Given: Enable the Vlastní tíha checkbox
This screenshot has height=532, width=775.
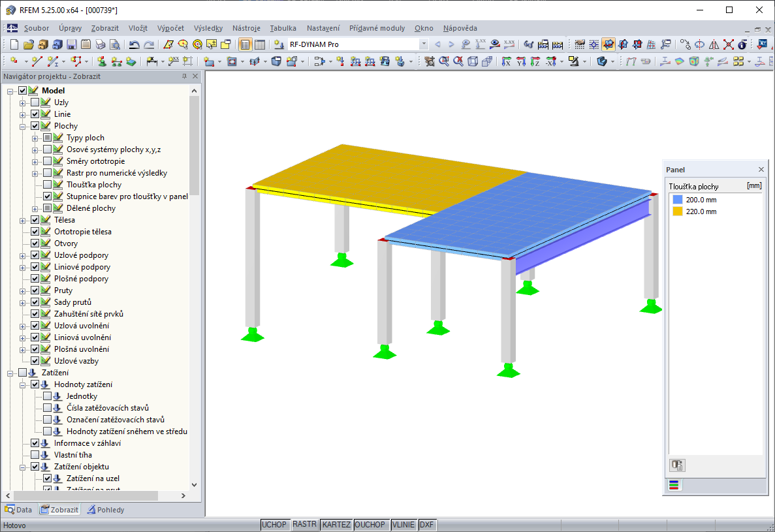Looking at the screenshot, I should 35,454.
